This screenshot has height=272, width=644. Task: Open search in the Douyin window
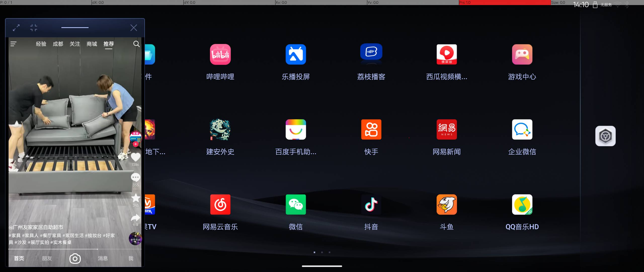pos(136,44)
